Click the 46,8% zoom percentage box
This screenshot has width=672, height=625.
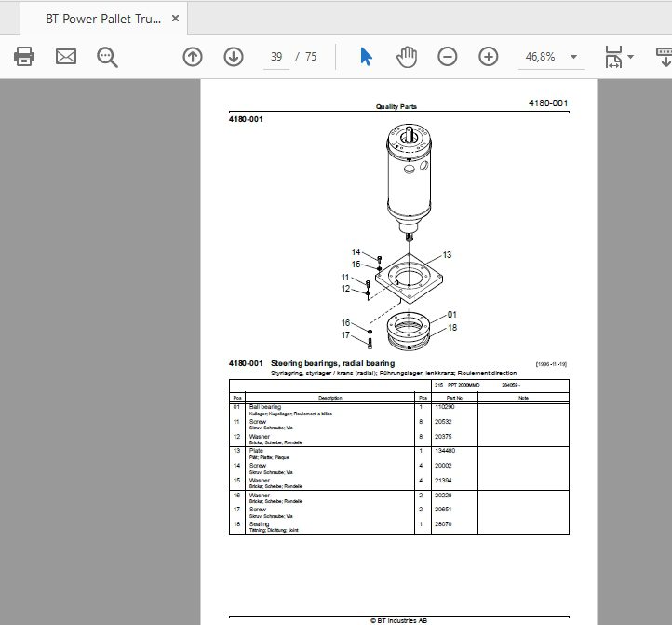pos(541,57)
